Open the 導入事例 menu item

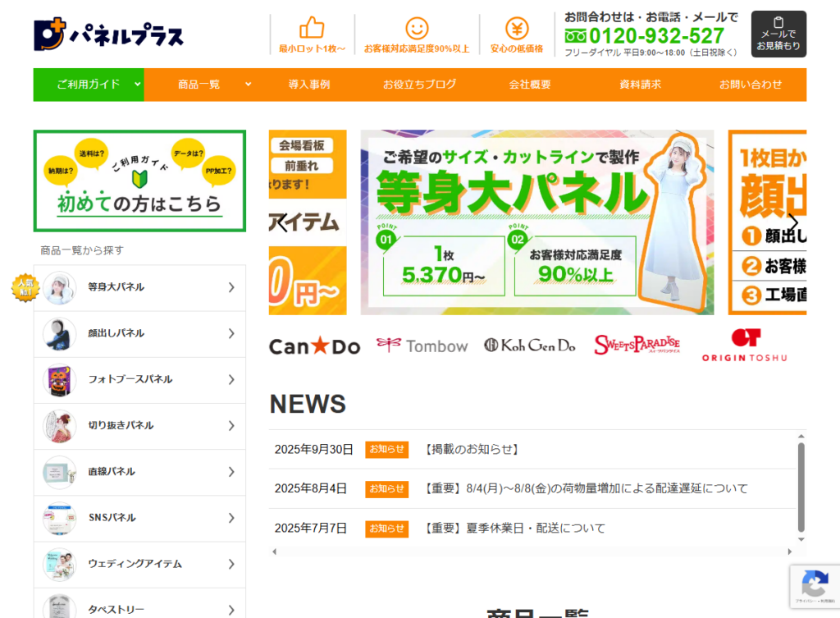tap(309, 85)
